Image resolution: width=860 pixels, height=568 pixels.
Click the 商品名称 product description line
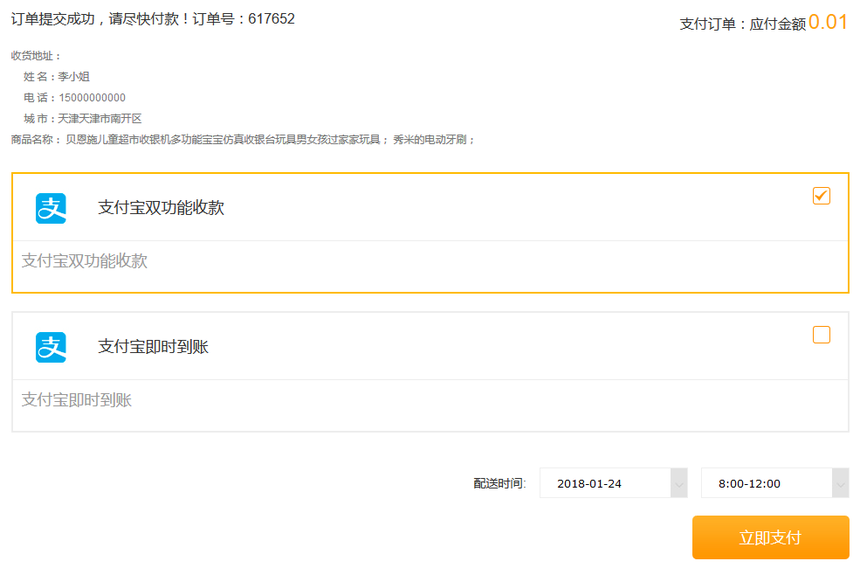pos(243,140)
